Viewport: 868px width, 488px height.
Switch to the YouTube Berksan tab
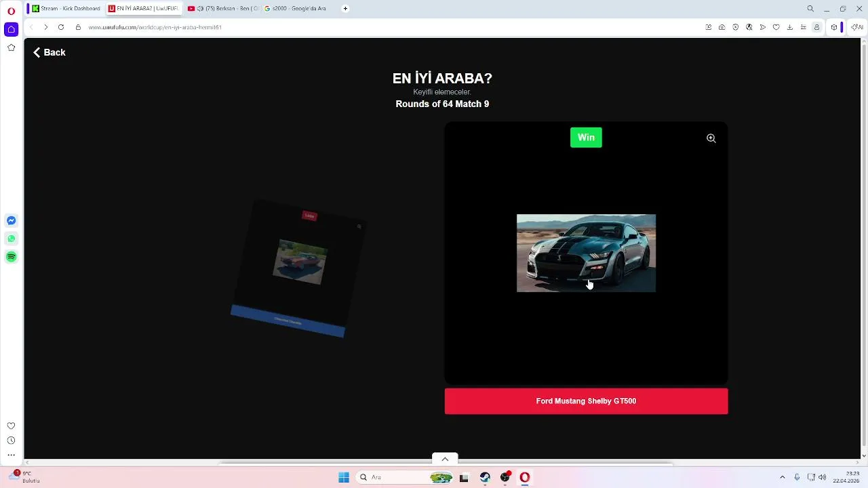[x=222, y=9]
